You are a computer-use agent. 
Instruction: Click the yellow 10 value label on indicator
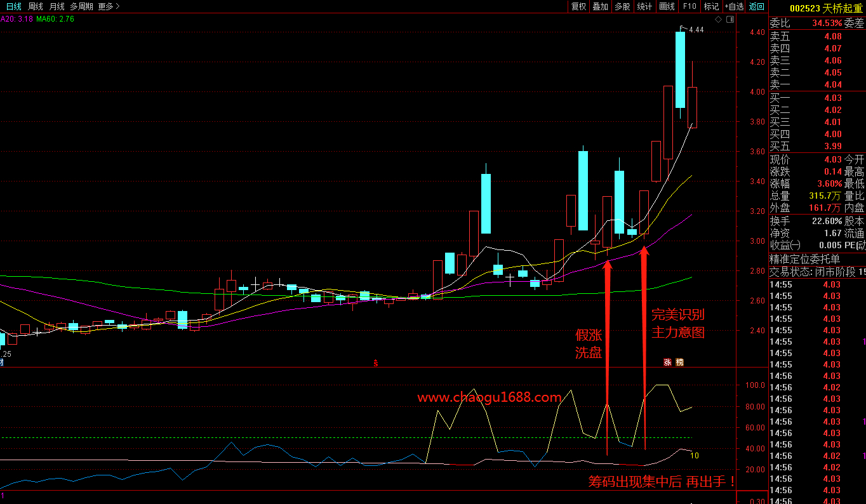click(x=695, y=455)
